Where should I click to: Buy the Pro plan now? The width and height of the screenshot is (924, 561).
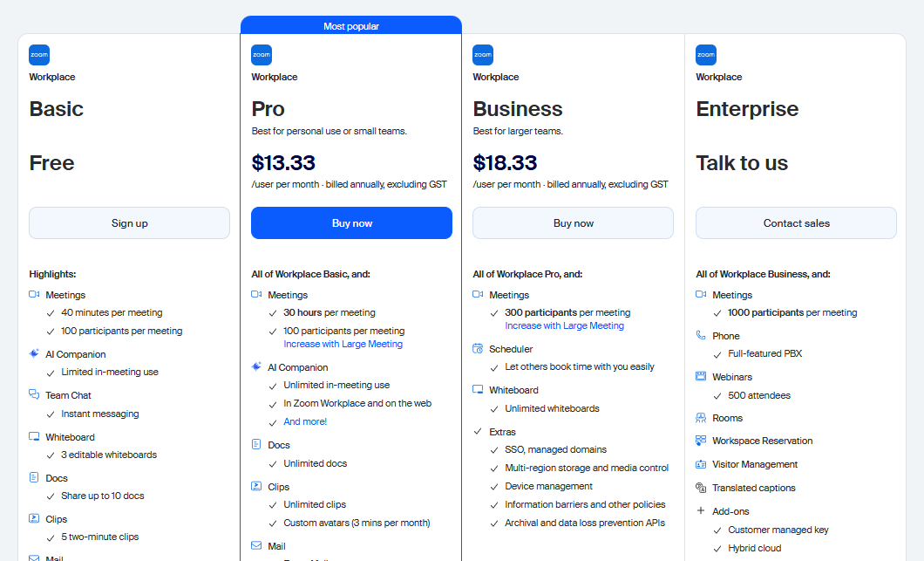point(352,223)
